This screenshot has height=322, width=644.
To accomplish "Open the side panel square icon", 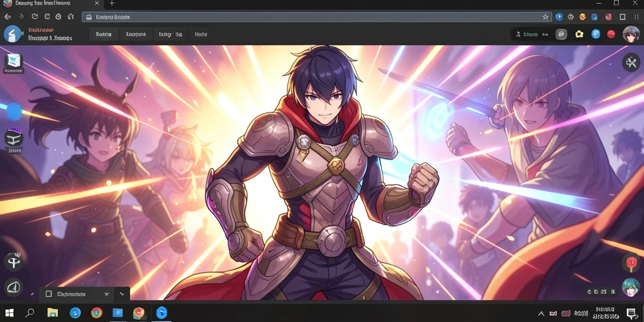I will (x=623, y=17).
